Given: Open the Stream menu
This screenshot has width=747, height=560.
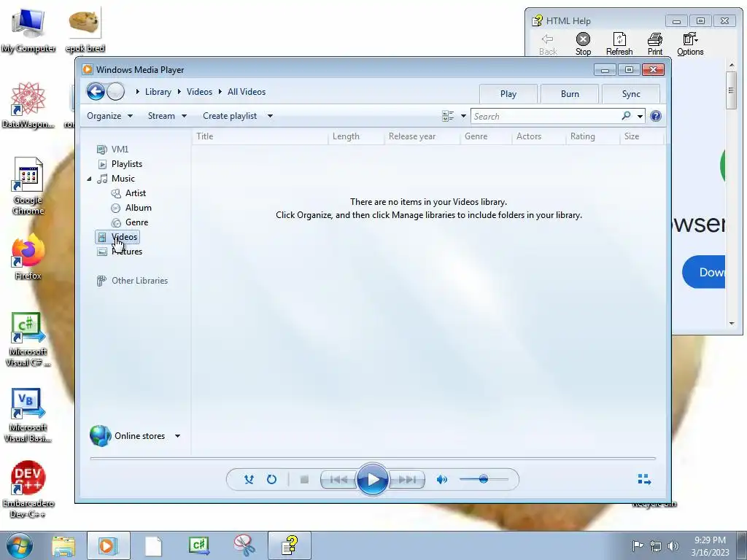Looking at the screenshot, I should pos(167,116).
